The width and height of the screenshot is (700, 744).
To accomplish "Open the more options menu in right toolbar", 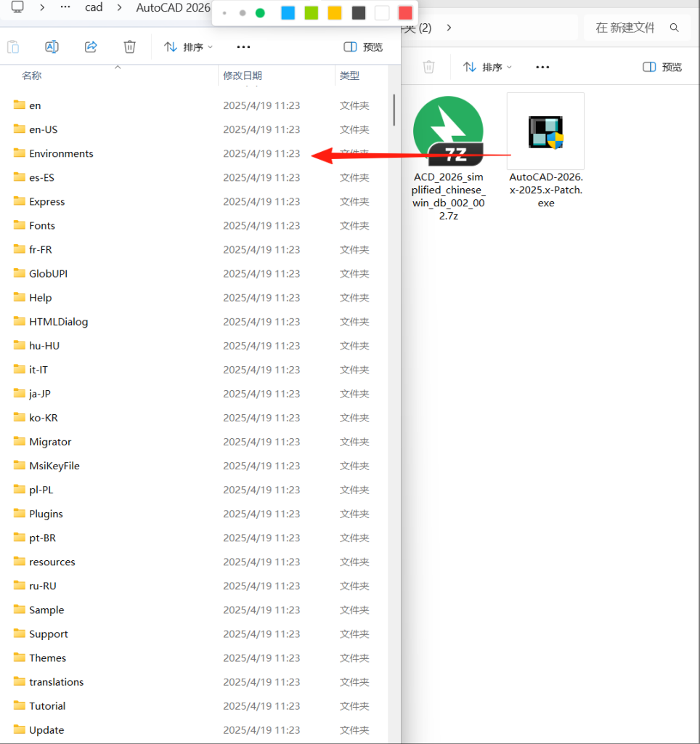I will pos(542,67).
